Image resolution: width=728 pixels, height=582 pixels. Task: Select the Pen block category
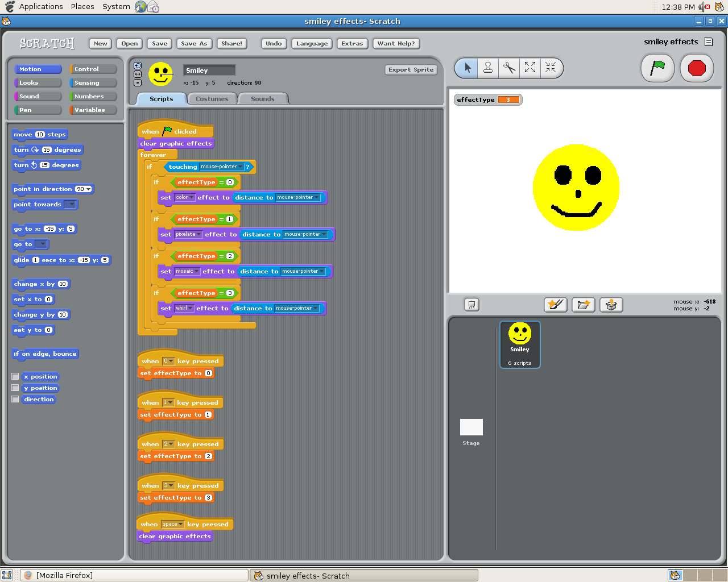[38, 110]
